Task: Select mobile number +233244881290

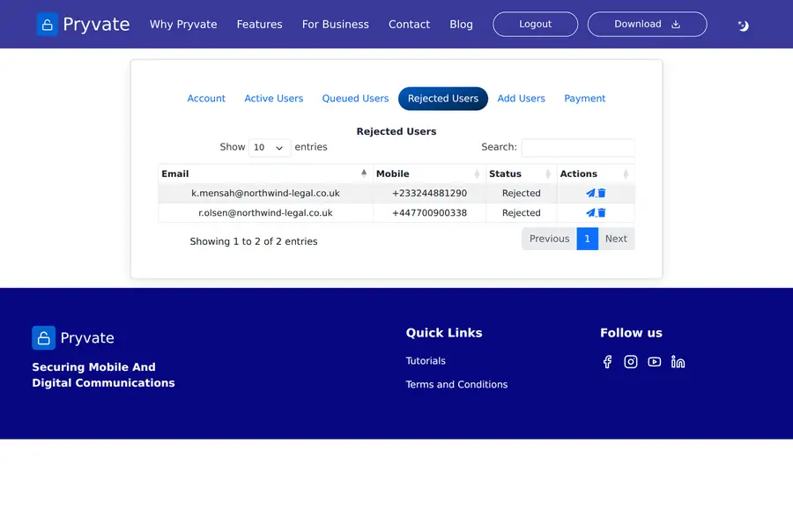Action: point(429,193)
